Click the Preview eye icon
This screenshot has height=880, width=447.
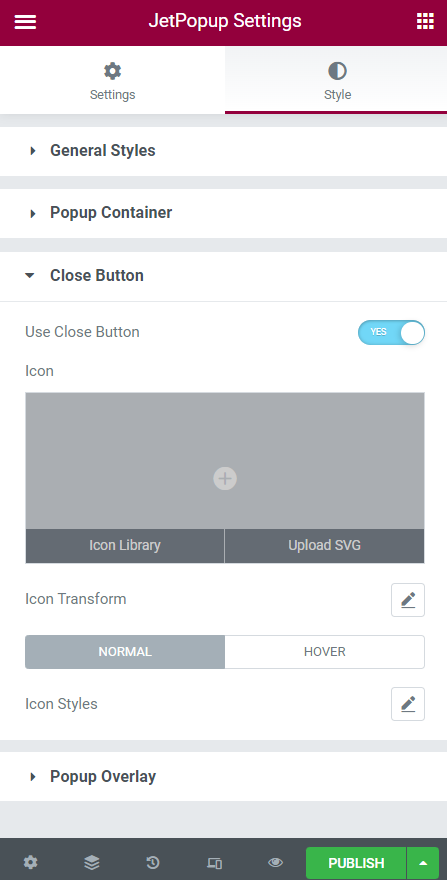[x=276, y=863]
